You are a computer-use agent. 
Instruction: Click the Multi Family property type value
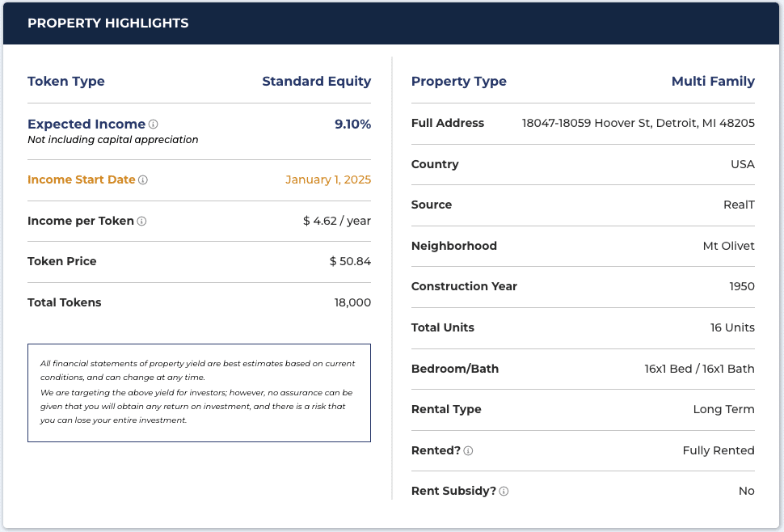[712, 82]
